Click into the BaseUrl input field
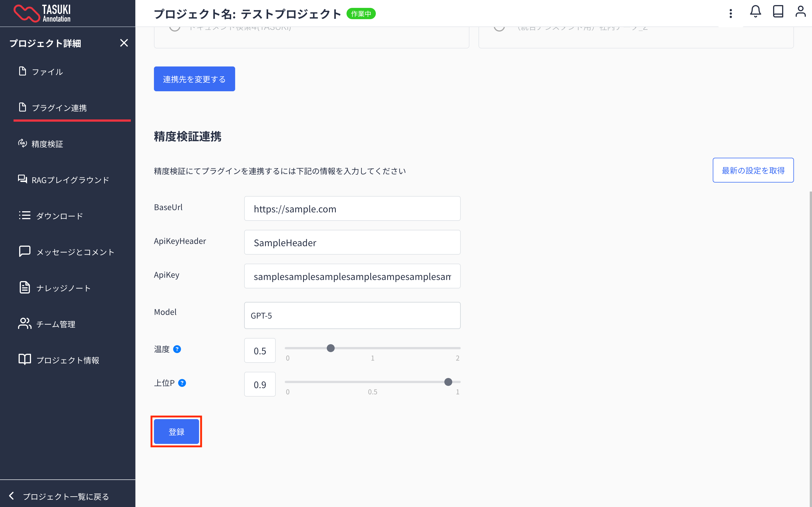 pos(352,208)
